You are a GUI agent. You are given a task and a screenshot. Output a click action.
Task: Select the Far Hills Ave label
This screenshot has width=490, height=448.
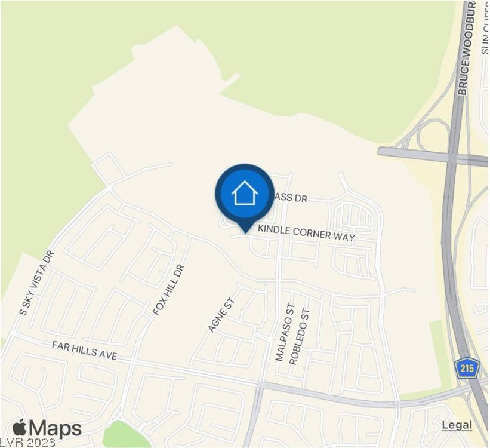tap(84, 351)
